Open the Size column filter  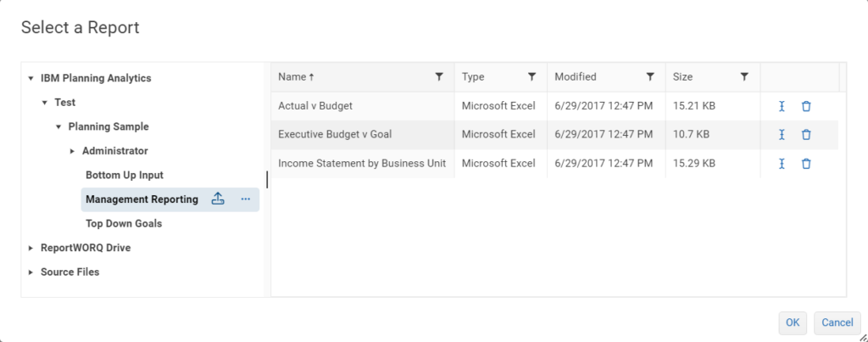(x=744, y=76)
